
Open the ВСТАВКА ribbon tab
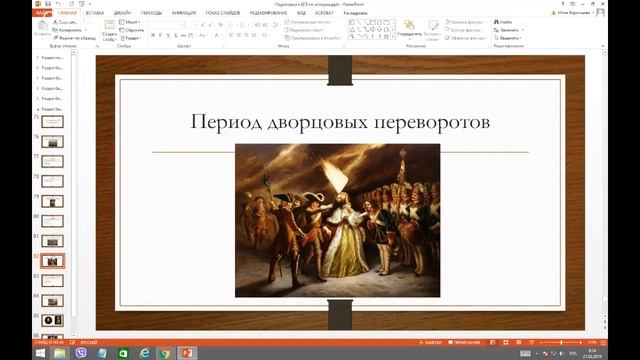coord(95,13)
